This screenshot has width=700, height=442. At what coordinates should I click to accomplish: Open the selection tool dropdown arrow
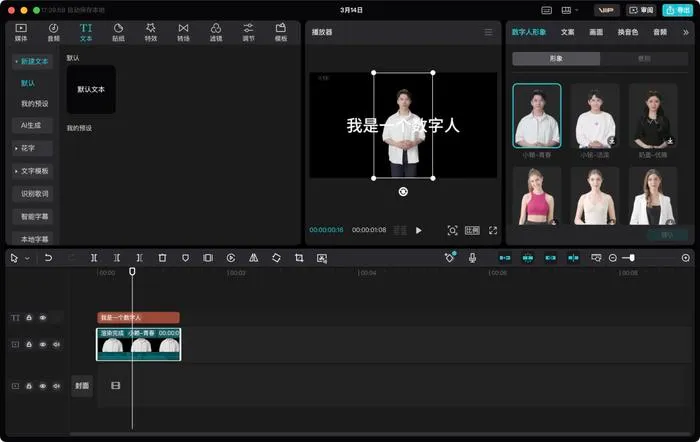pyautogui.click(x=27, y=258)
